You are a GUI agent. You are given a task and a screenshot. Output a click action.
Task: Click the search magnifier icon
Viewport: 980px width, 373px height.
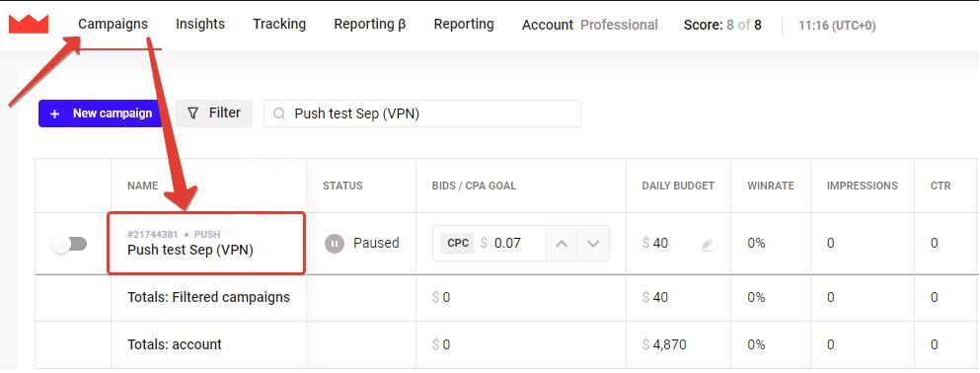pyautogui.click(x=280, y=113)
